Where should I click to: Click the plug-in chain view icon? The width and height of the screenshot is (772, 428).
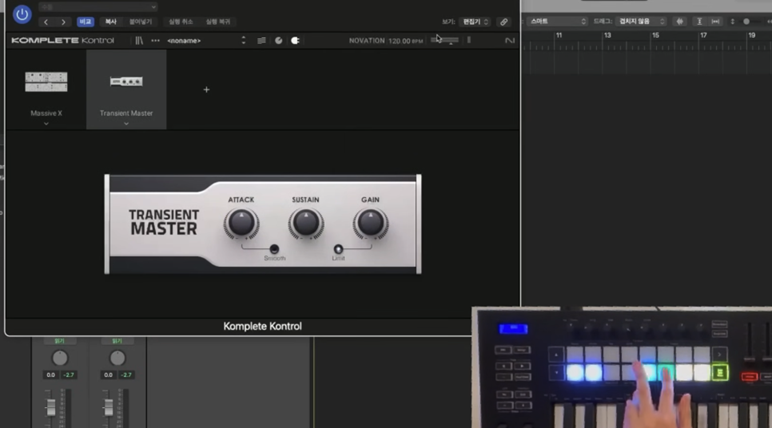[261, 41]
